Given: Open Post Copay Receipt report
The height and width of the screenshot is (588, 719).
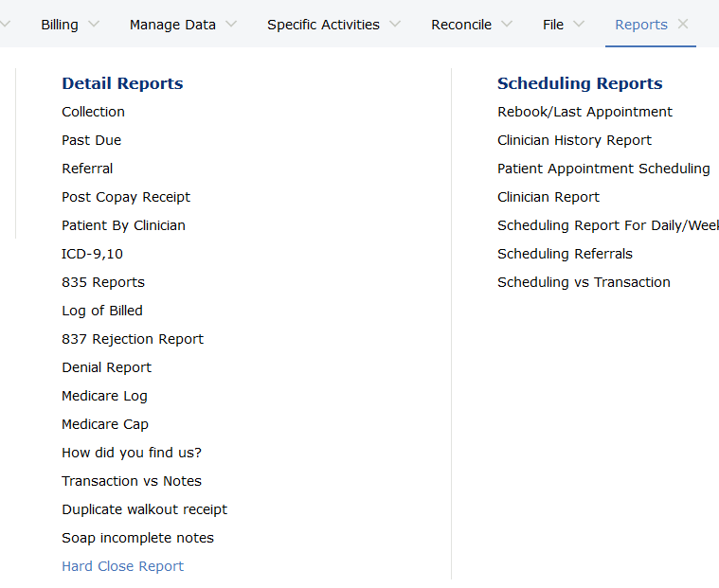Looking at the screenshot, I should coord(126,197).
